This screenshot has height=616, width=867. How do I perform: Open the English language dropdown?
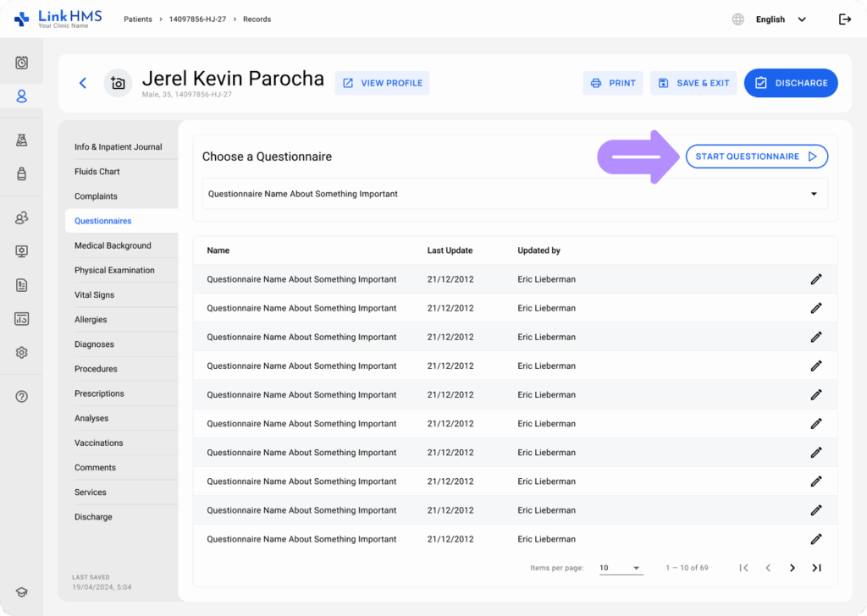780,19
